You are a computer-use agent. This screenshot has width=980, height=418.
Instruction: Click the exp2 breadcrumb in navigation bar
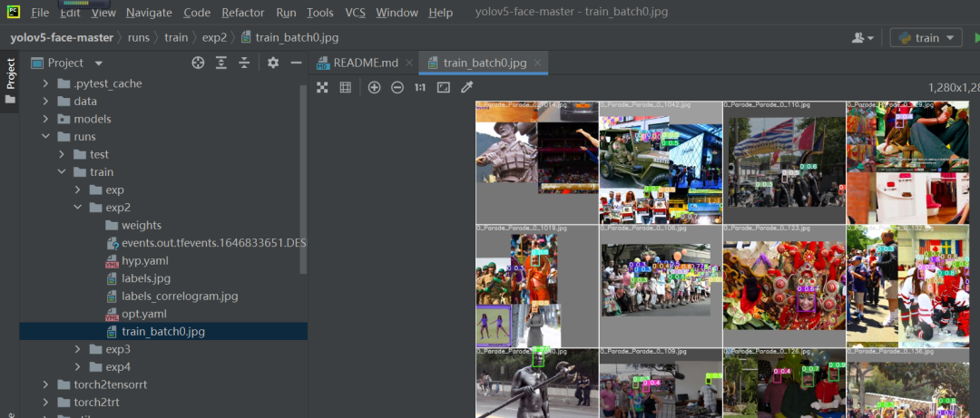click(214, 37)
